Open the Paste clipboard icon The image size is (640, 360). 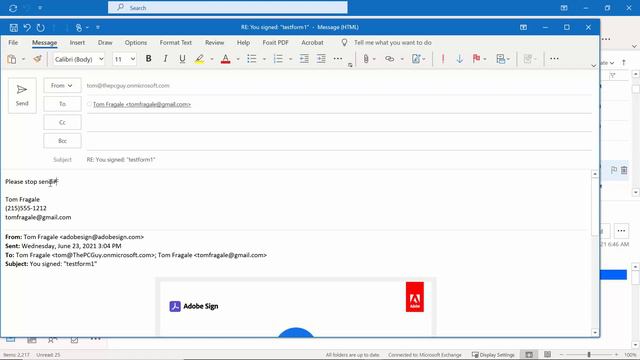[12, 59]
